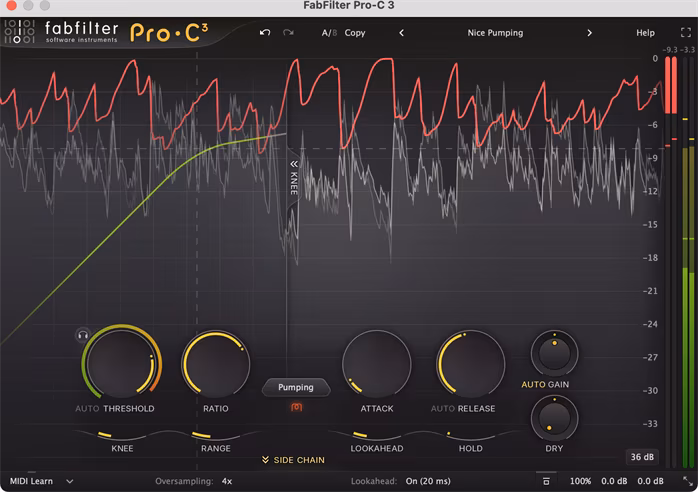
Task: Toggle full screen mode icon
Action: click(686, 32)
